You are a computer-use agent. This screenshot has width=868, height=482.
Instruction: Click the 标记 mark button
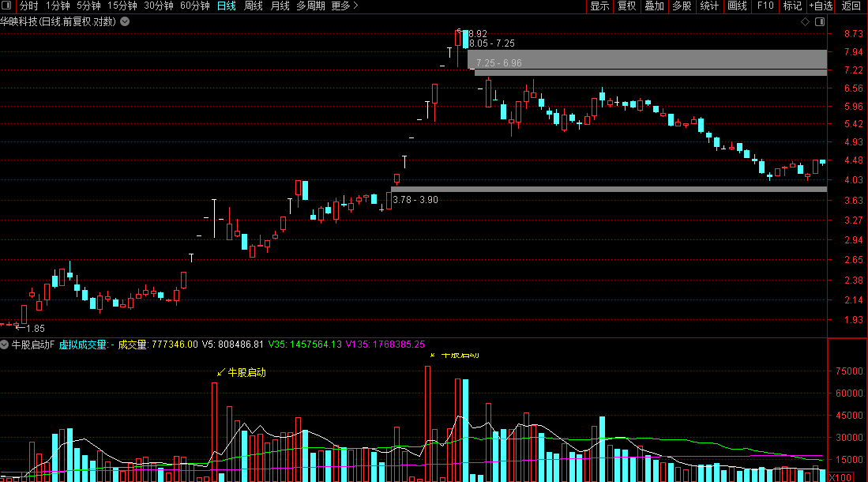point(792,6)
